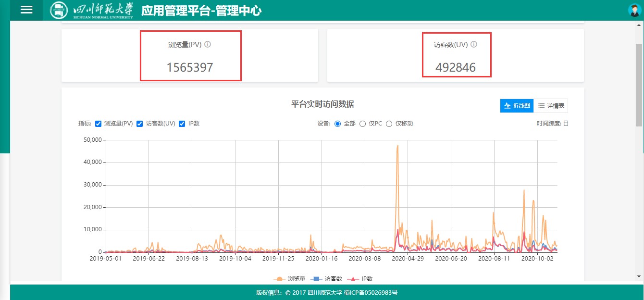The image size is (644, 300).
Task: Click the 50,000 y-axis label
Action: [x=92, y=140]
